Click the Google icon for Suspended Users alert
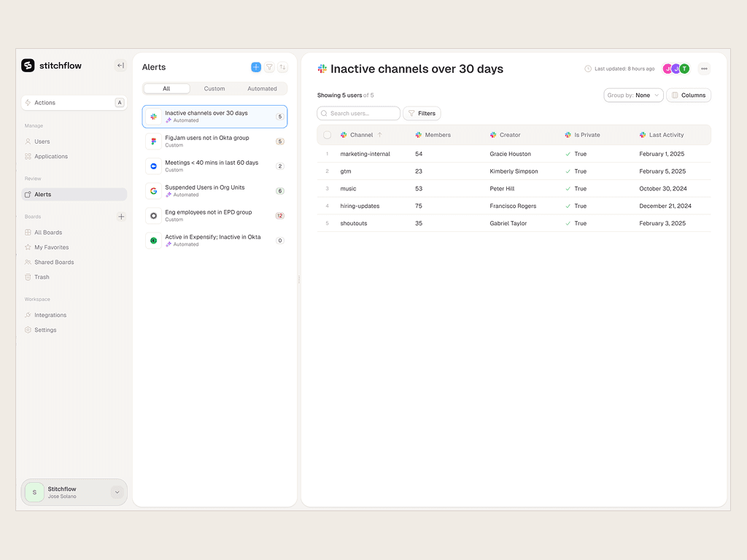The width and height of the screenshot is (747, 560). click(x=153, y=191)
